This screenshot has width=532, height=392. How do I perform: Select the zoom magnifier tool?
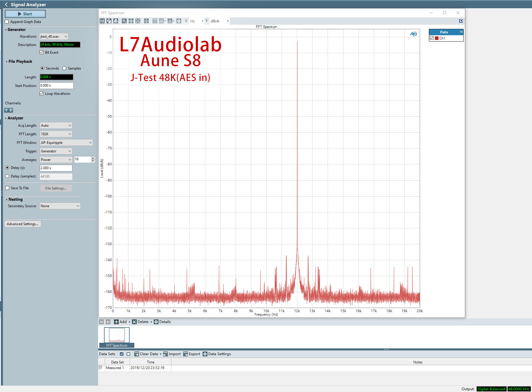[x=124, y=21]
